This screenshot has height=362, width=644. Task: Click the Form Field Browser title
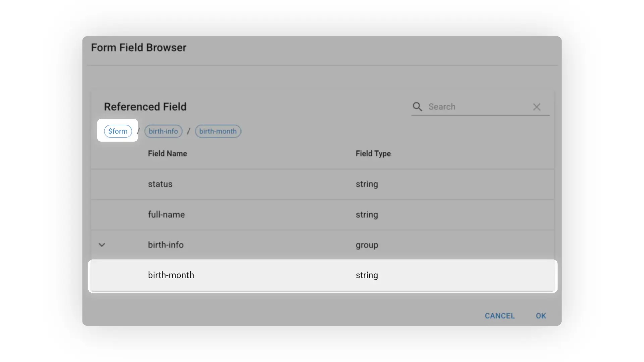click(x=139, y=47)
